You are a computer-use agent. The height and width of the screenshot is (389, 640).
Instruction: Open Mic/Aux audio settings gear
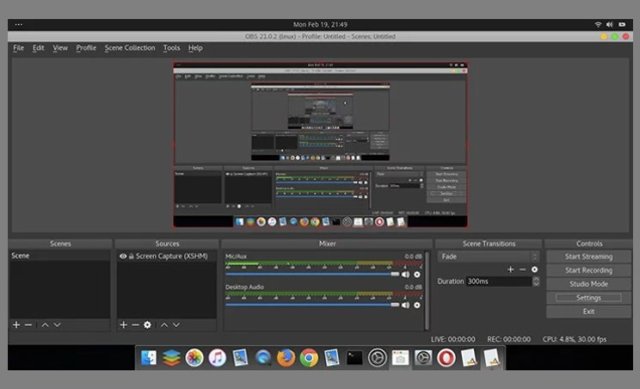click(417, 275)
